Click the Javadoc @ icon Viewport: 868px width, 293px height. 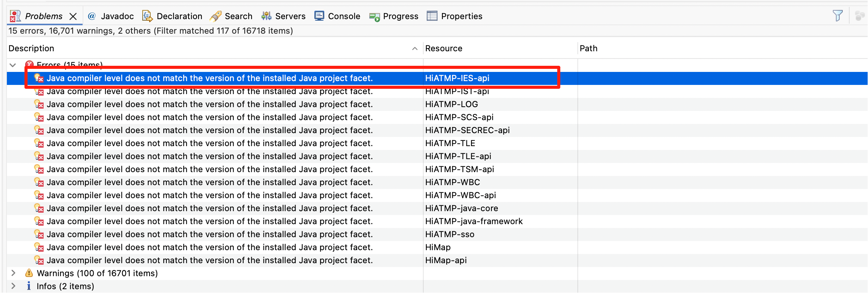coord(92,16)
